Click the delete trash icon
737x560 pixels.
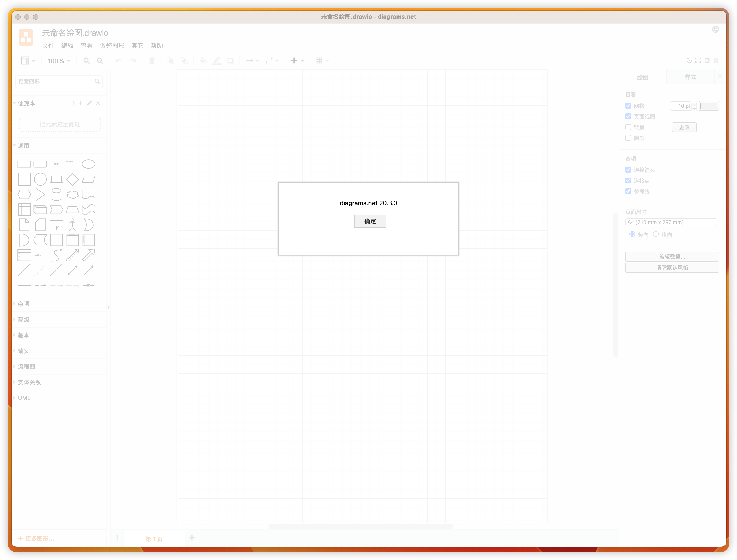[x=152, y=61]
